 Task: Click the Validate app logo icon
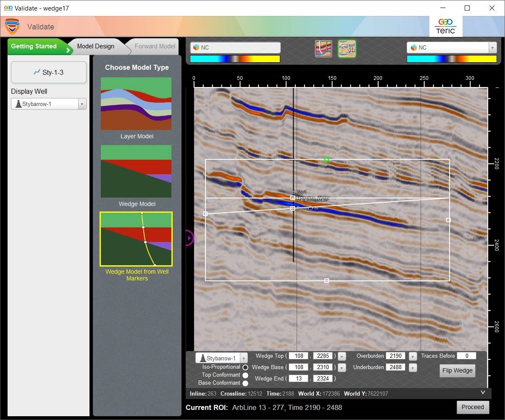[x=12, y=26]
